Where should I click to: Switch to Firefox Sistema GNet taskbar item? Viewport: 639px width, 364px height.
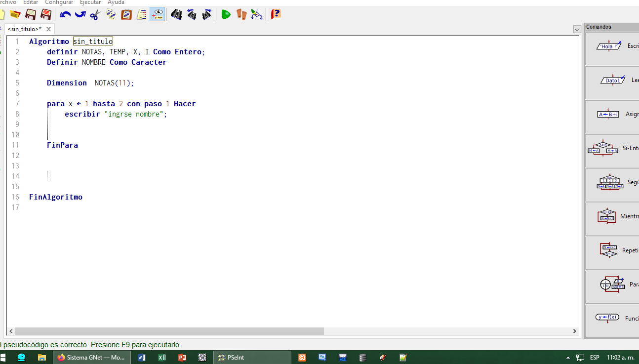click(x=92, y=358)
